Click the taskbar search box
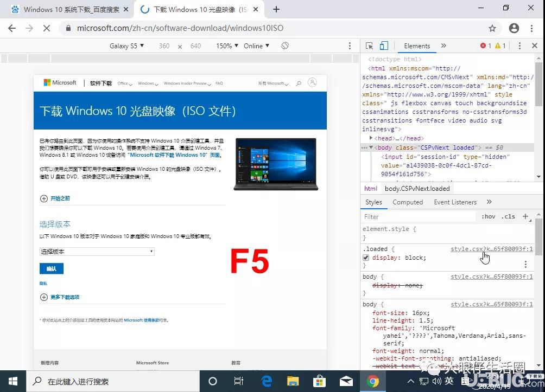This screenshot has height=392, width=545. [113, 381]
